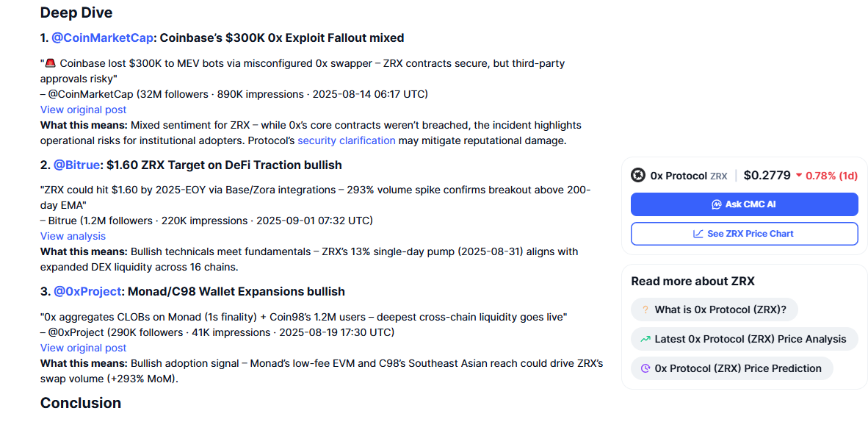This screenshot has width=868, height=422.
Task: View original post for Monad/C98 expansion item
Action: pos(83,348)
